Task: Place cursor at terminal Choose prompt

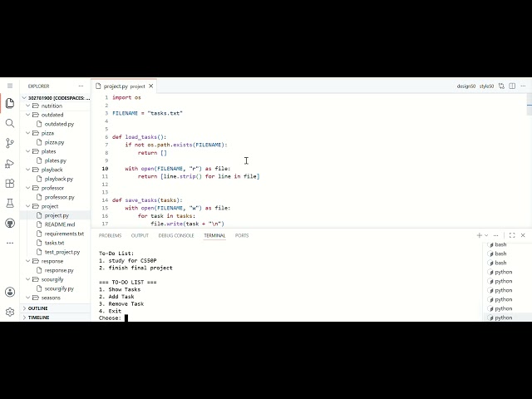Action: coord(126,318)
